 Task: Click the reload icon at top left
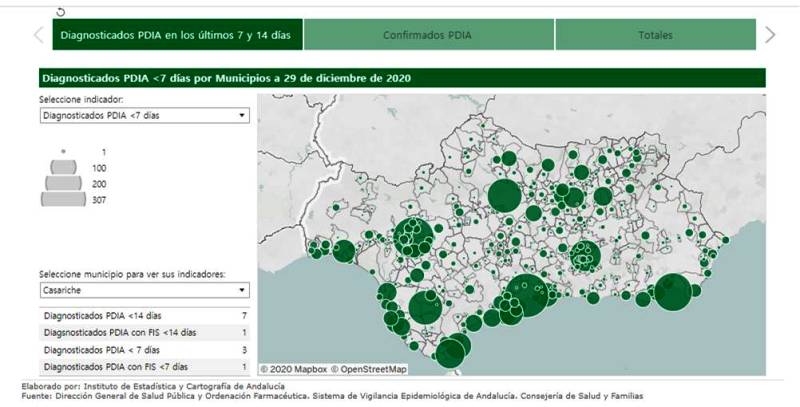coord(62,11)
